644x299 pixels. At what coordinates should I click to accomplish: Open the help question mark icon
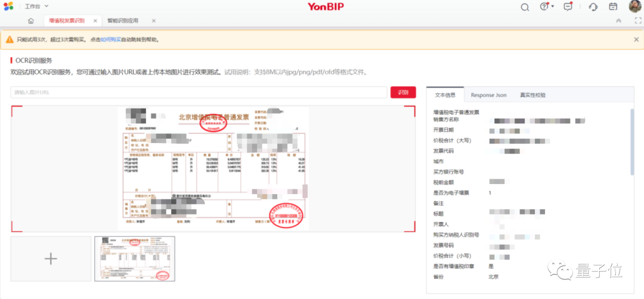click(544, 6)
